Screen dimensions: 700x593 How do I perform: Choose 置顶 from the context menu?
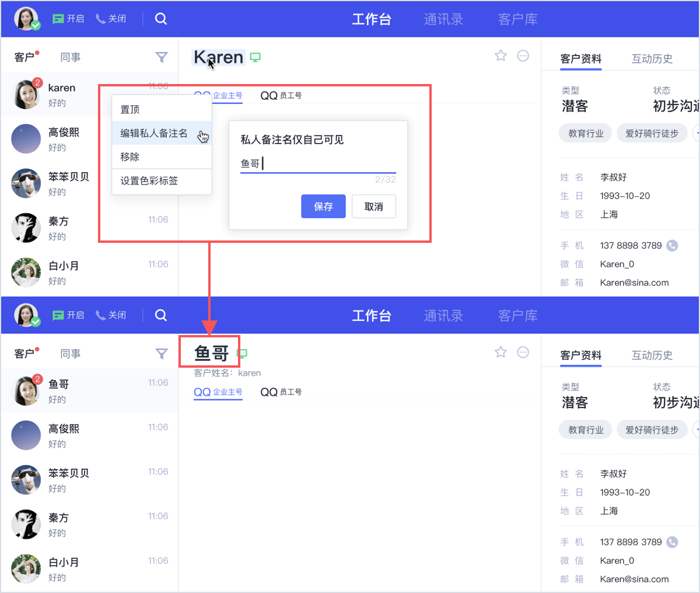pos(162,110)
